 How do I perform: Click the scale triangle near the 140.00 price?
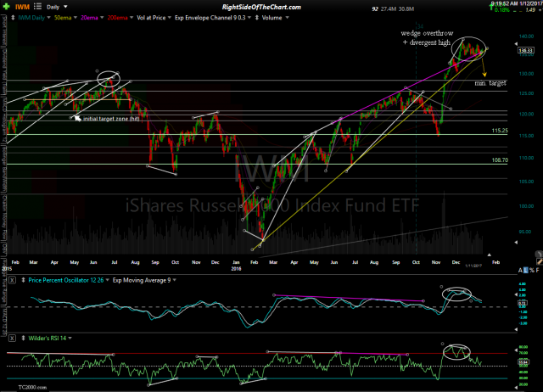pyautogui.click(x=516, y=44)
